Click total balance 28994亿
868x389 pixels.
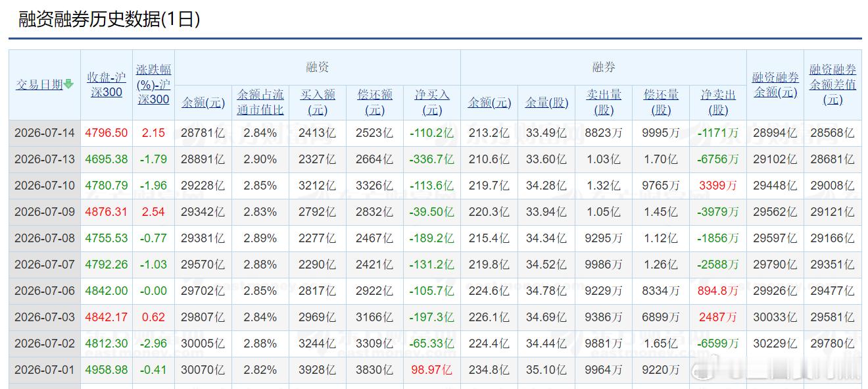pyautogui.click(x=775, y=133)
